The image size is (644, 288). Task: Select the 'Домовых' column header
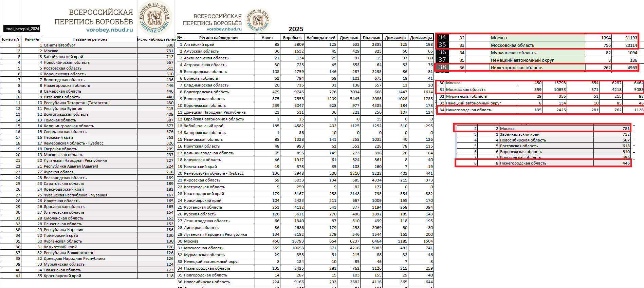[349, 38]
